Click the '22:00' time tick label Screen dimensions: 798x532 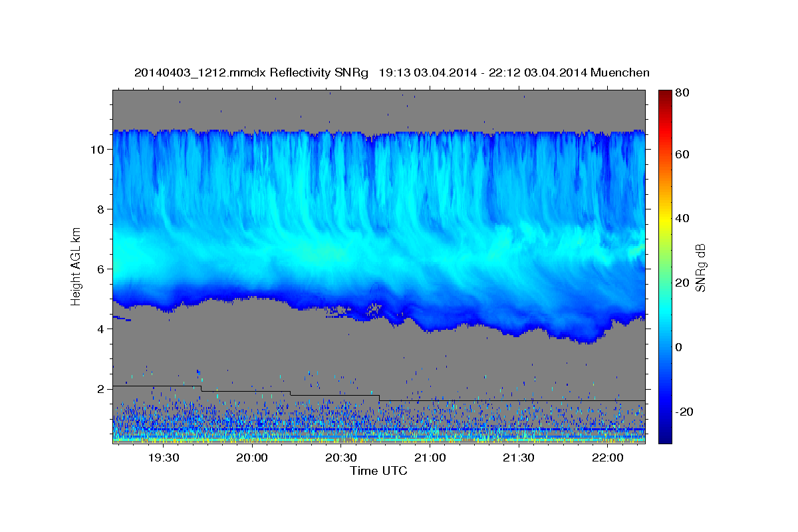(608, 458)
